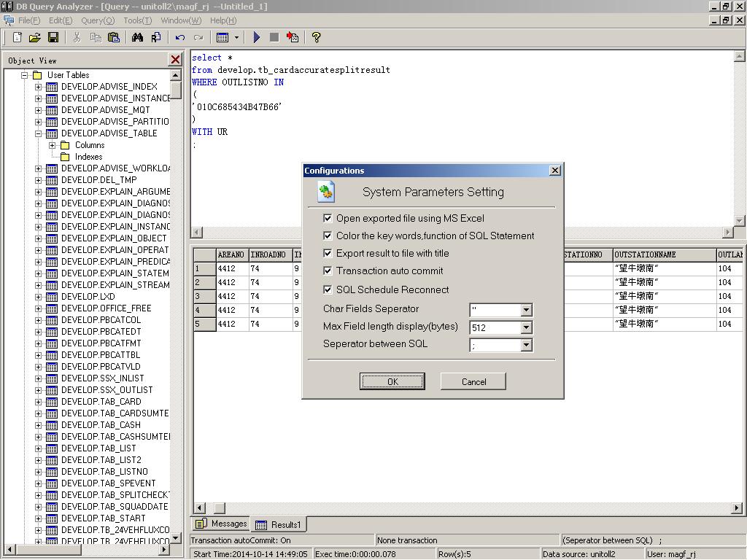Image resolution: width=747 pixels, height=560 pixels.
Task: Click down arrow of Object View scrollbar
Action: (x=176, y=538)
